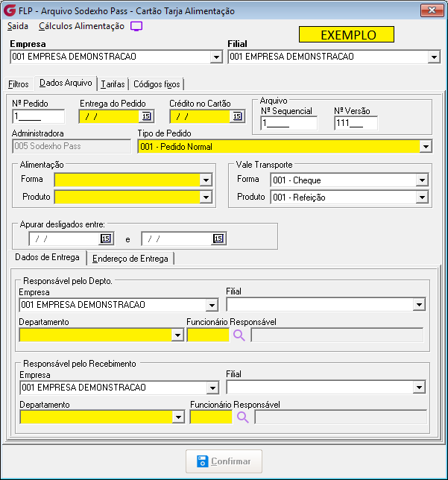This screenshot has height=480, width=448.
Task: Click the Nº Pedido input field
Action: pos(38,116)
